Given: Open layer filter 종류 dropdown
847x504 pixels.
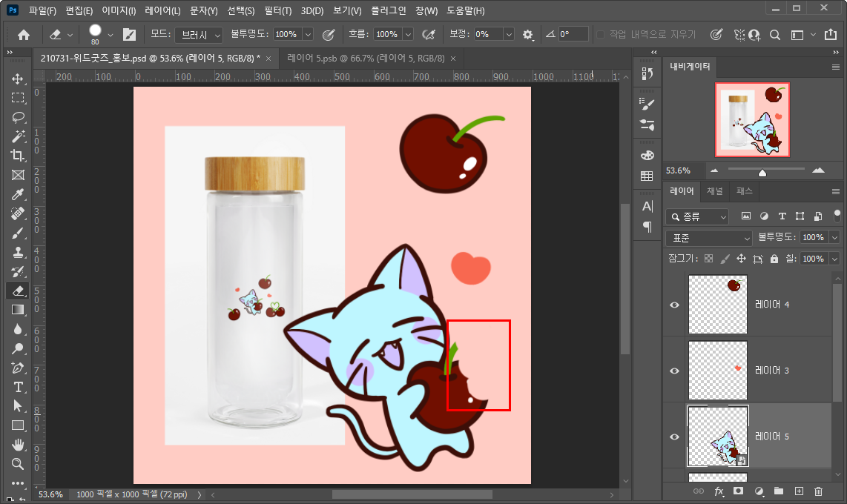Looking at the screenshot, I should 697,217.
